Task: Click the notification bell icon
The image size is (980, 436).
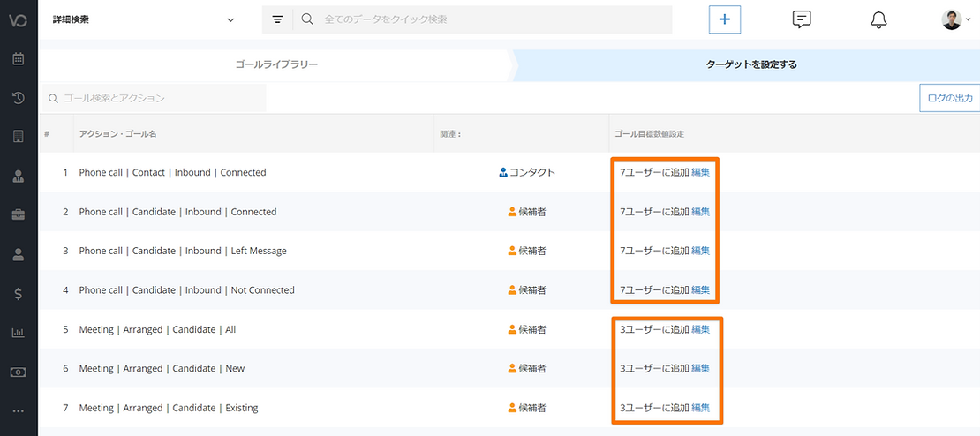Action: tap(878, 19)
